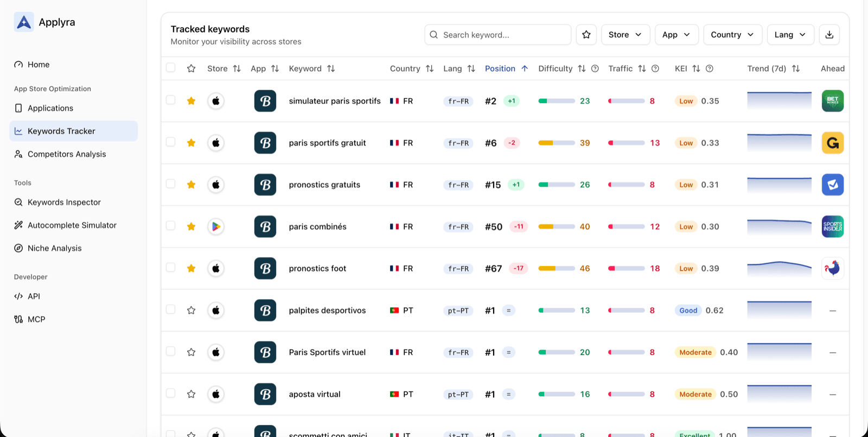This screenshot has width=868, height=437.
Task: Open Keywords Inspector tool
Action: pos(73,202)
